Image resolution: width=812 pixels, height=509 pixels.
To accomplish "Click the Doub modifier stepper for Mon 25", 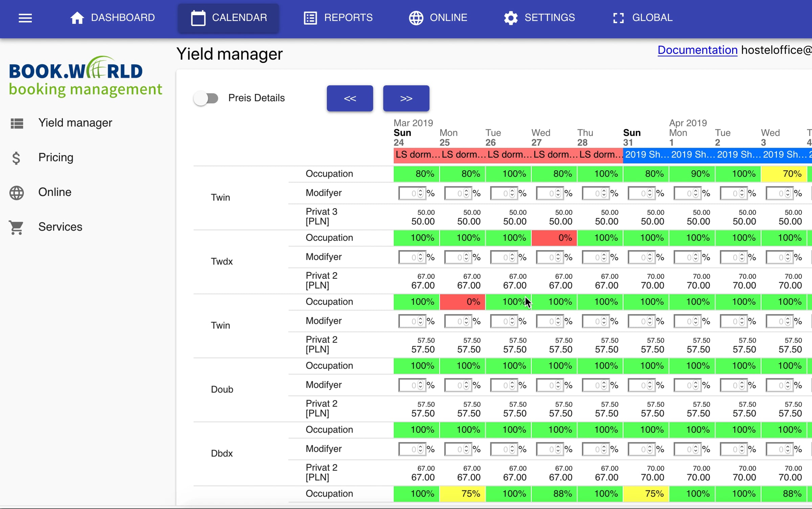I will pos(466,385).
